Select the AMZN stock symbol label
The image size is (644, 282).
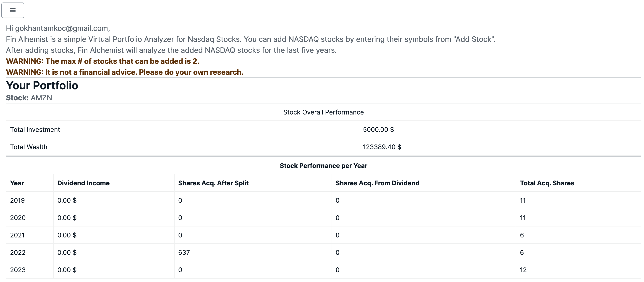click(41, 98)
